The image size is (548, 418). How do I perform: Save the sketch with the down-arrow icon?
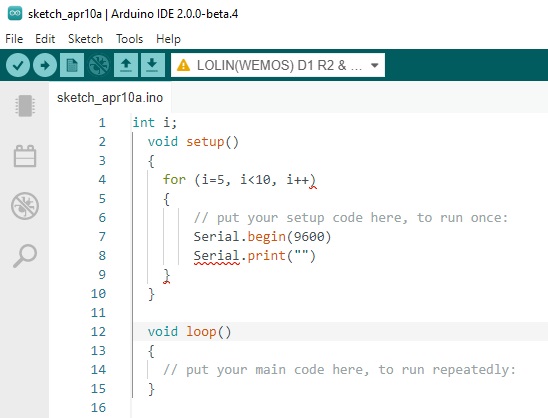pyautogui.click(x=153, y=65)
